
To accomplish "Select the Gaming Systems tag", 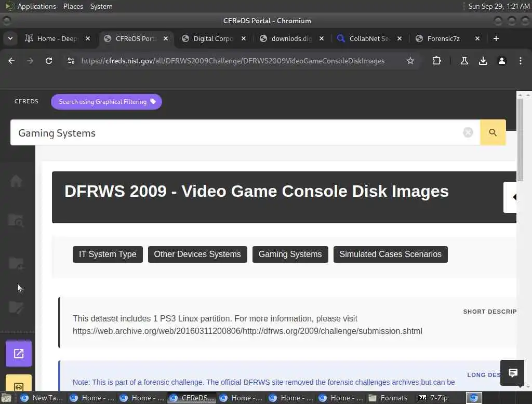I will (x=290, y=254).
